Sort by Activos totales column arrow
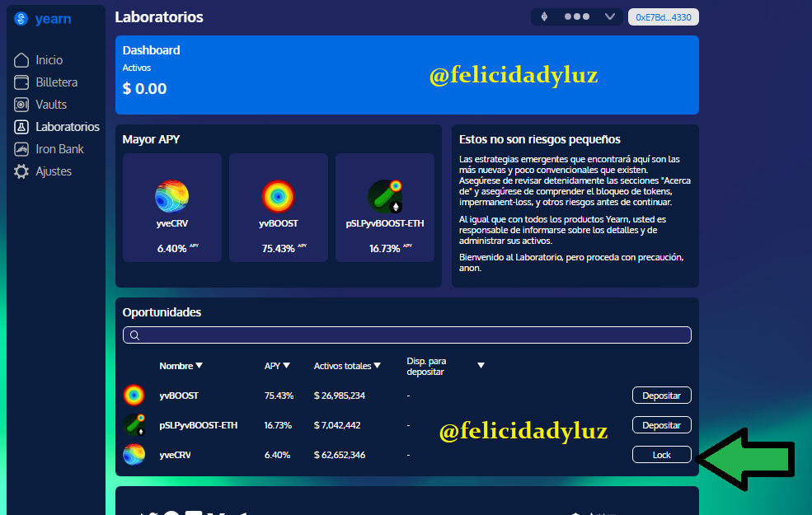 [x=377, y=365]
